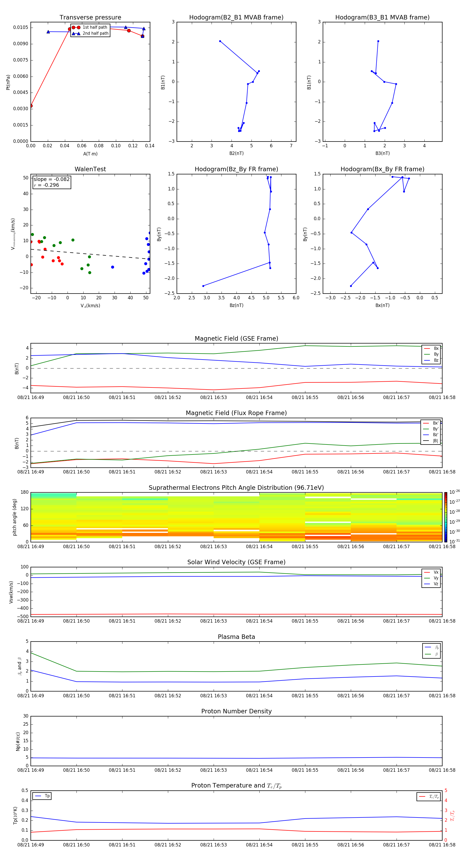Select the |B| entry in Flux Rope legend
473x868 pixels.
(x=431, y=441)
